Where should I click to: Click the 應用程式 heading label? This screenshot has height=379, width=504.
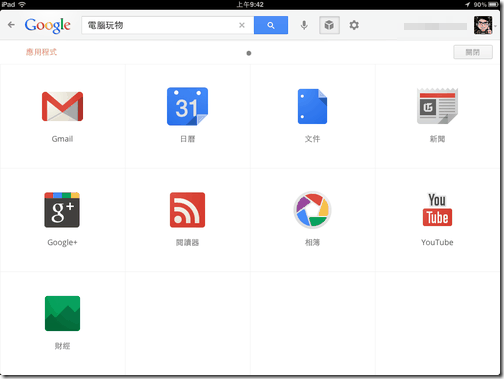(x=41, y=52)
